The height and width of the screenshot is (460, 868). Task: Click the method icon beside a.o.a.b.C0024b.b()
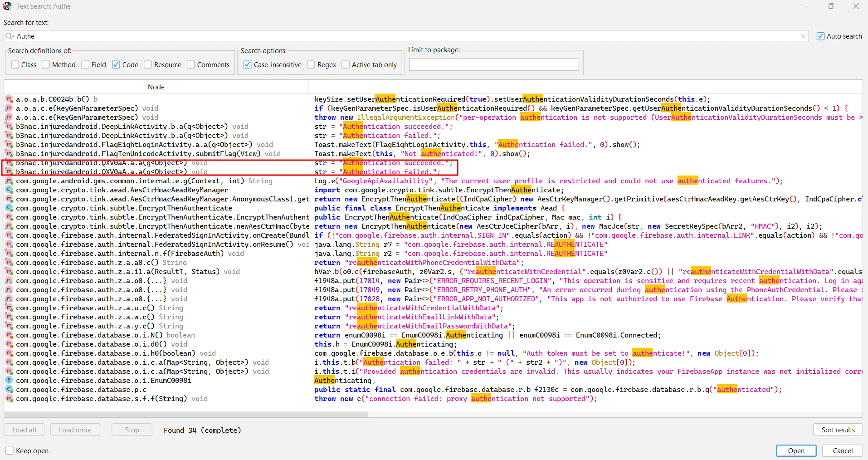click(x=9, y=99)
